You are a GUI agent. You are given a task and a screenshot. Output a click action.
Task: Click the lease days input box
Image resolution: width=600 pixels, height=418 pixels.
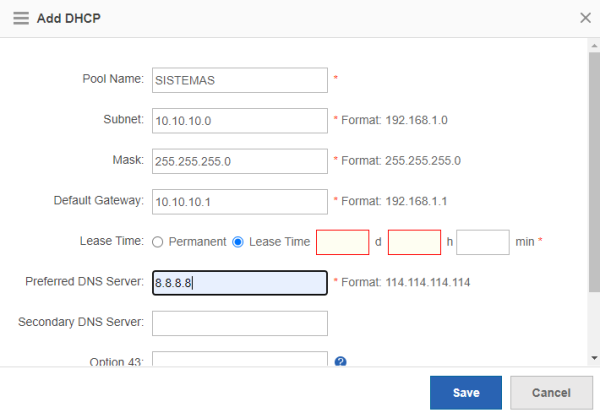pyautogui.click(x=342, y=242)
